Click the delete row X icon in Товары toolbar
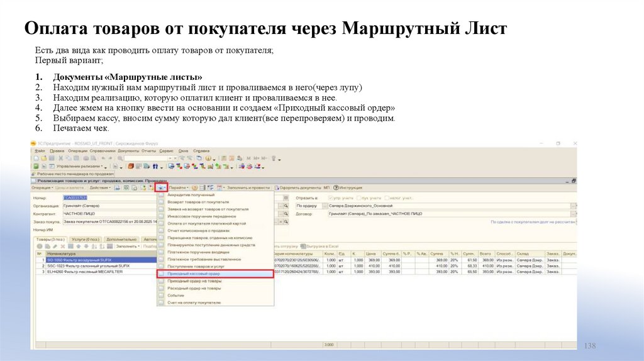The image size is (644, 361). click(x=63, y=247)
